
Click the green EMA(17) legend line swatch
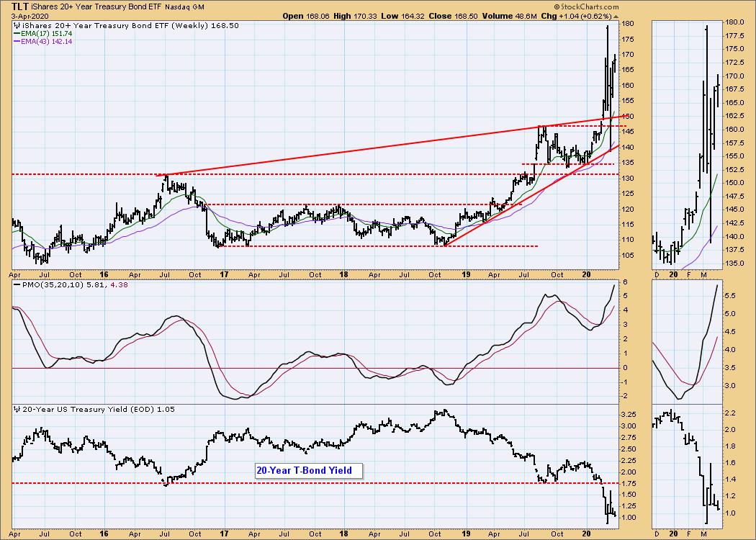pos(17,34)
